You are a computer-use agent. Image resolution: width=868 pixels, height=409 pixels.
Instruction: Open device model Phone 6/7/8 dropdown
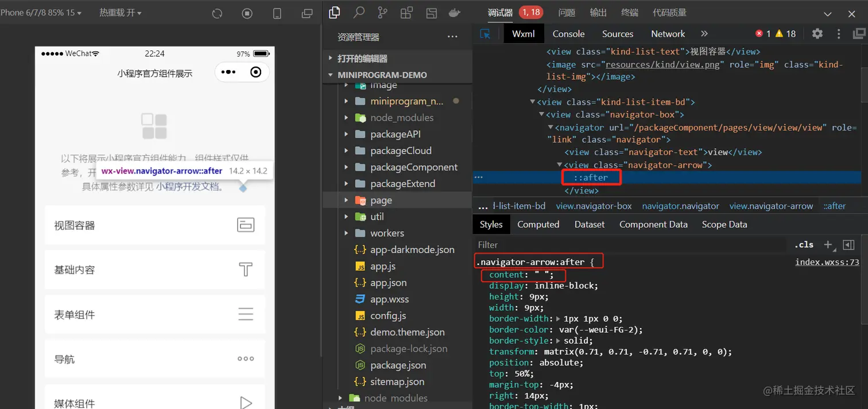coord(41,13)
